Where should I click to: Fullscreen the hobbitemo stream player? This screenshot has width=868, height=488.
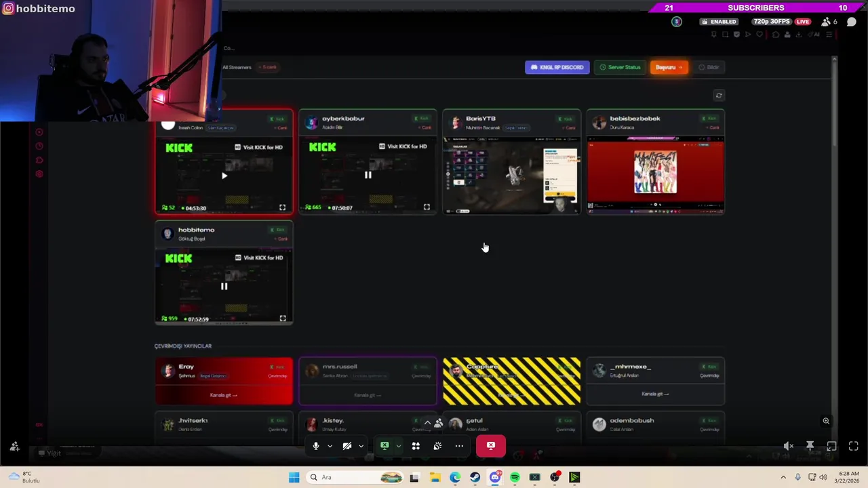tap(283, 319)
